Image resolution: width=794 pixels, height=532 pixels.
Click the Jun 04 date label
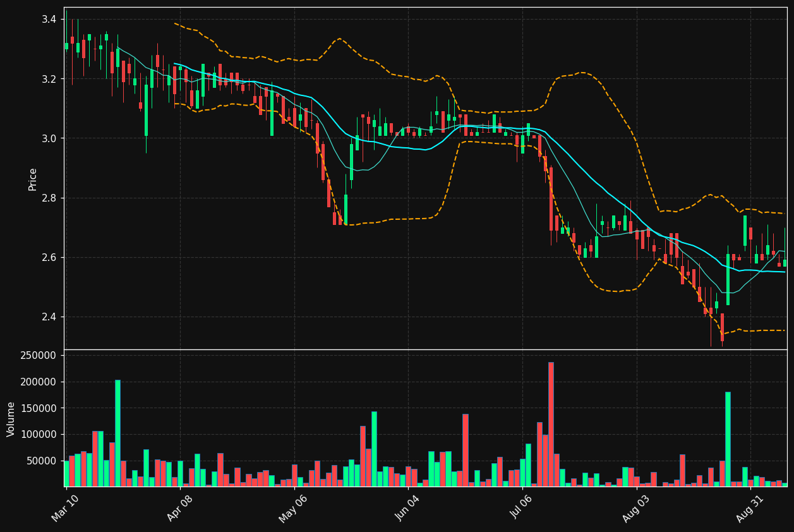point(407,508)
